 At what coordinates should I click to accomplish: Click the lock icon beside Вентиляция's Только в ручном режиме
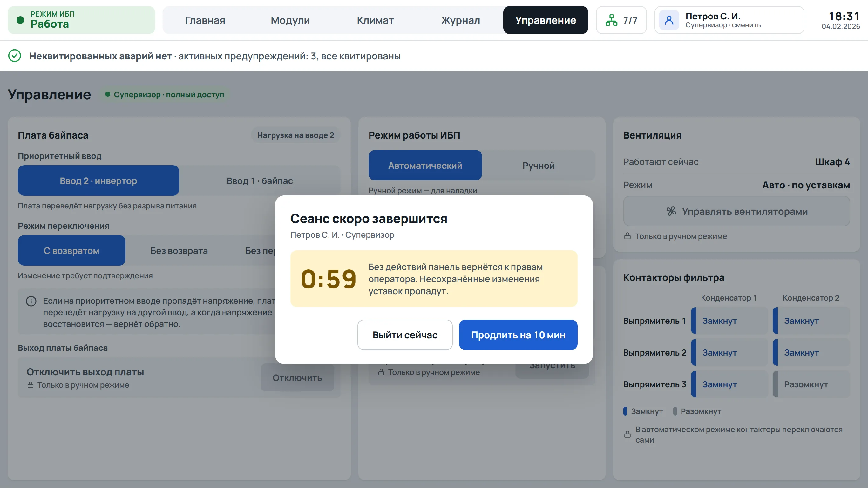pyautogui.click(x=627, y=236)
